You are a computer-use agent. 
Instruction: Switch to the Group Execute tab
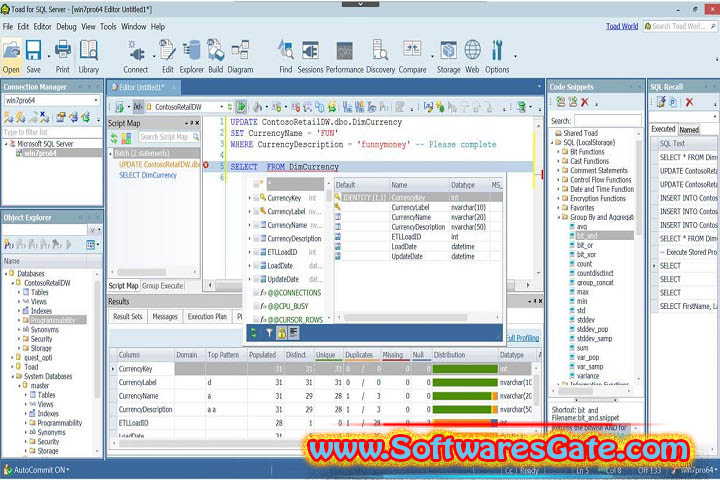pos(163,286)
